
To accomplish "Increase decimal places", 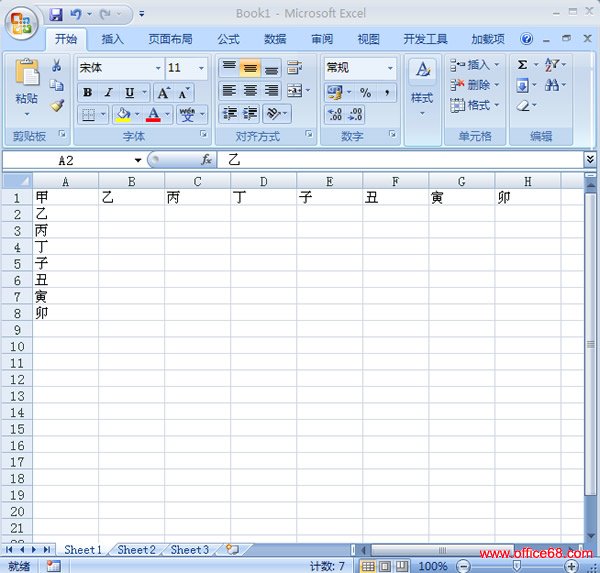I will coord(335,114).
